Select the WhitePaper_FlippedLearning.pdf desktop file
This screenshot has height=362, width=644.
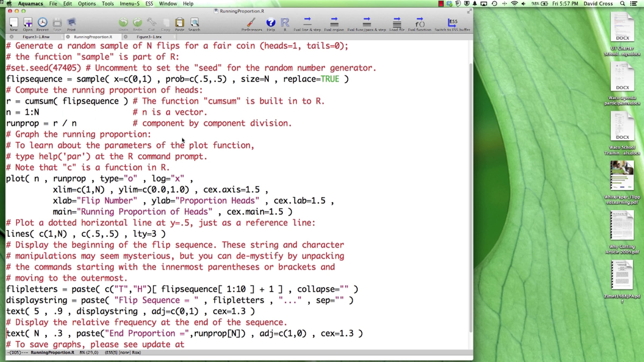[x=622, y=182]
